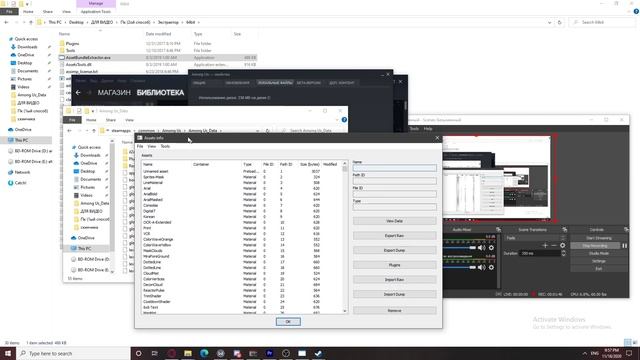
Task: Pause recording in OBS Controls
Action: tap(624, 246)
